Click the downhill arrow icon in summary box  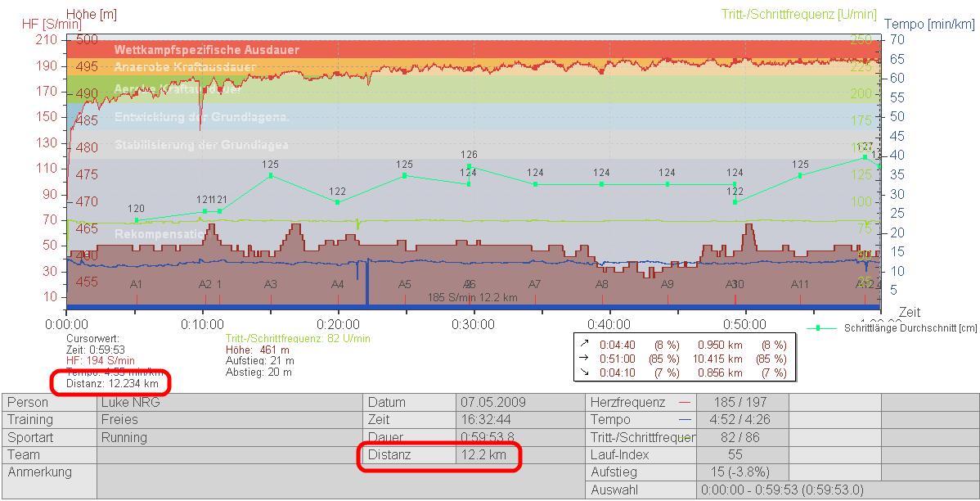click(582, 372)
